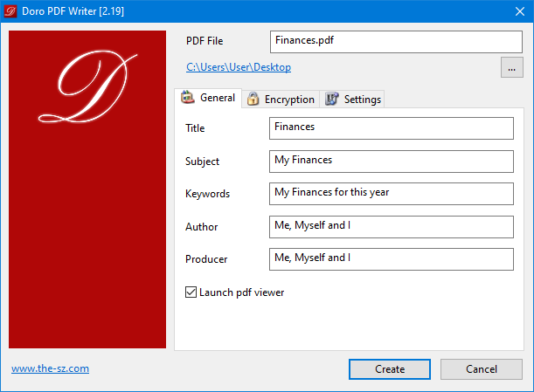Click the Author text box
This screenshot has width=534, height=392.
[x=391, y=227]
